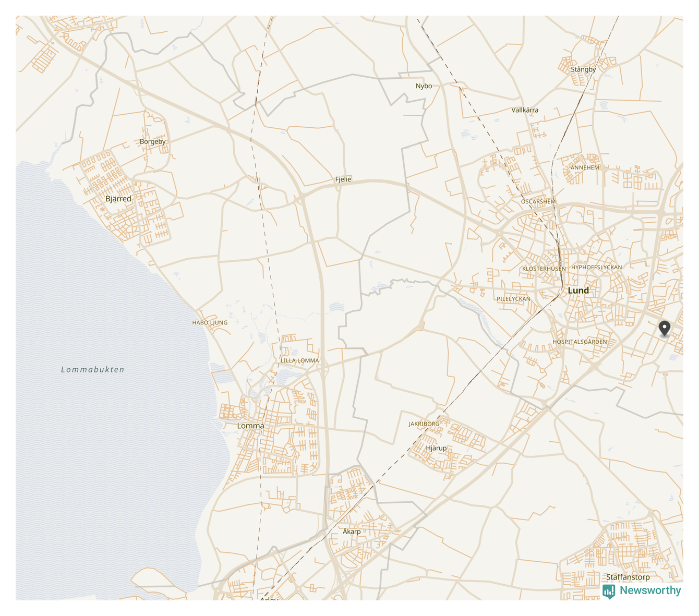Click the OSCARSHEM district label

tap(538, 201)
